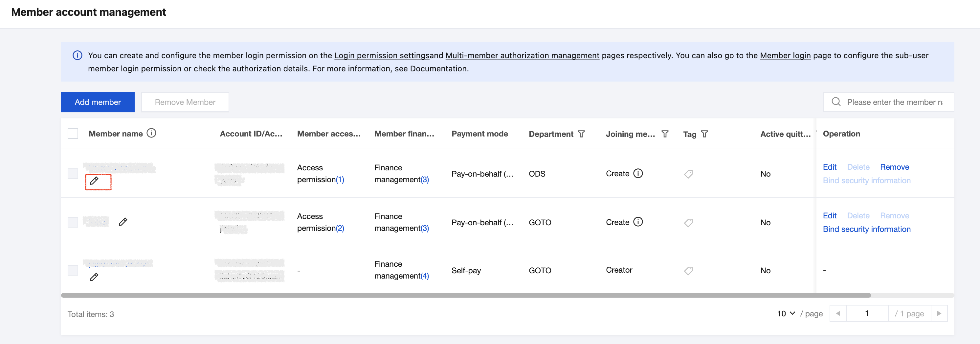The image size is (980, 344).
Task: Go to the next page arrow
Action: point(939,313)
